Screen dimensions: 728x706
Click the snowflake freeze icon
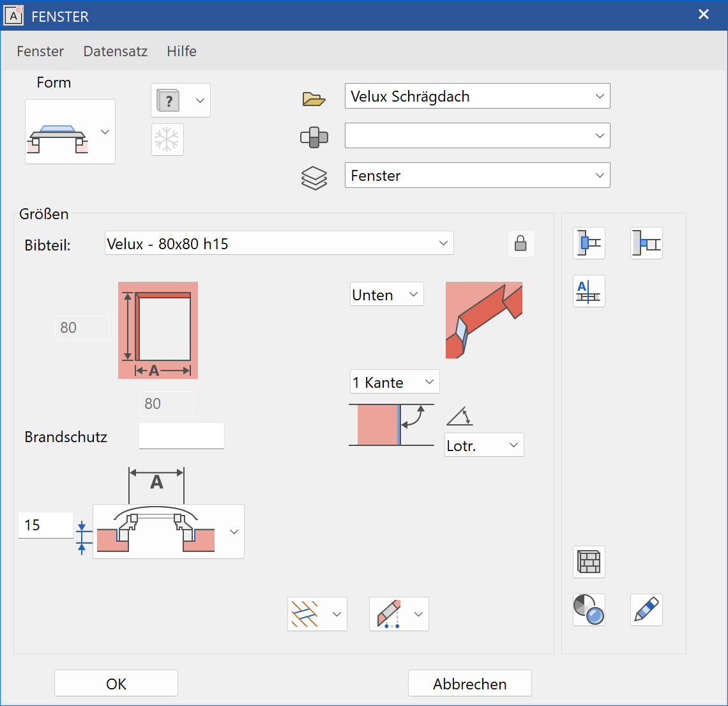click(167, 139)
